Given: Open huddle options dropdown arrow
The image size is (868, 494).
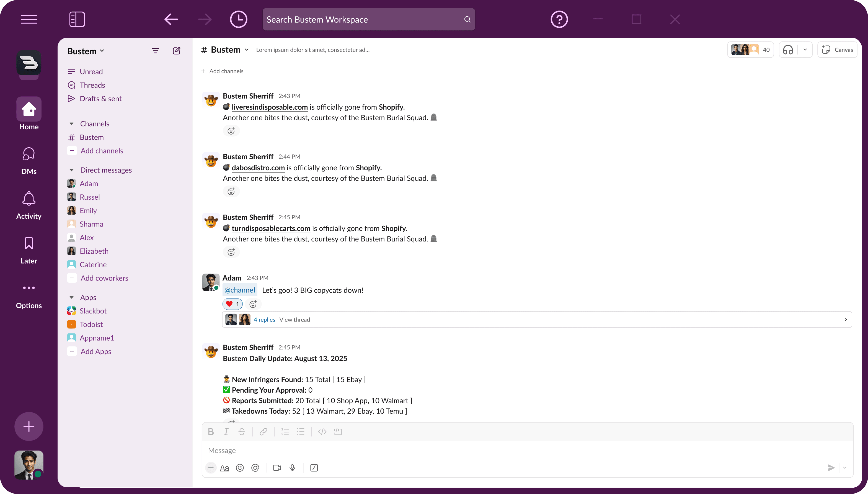Looking at the screenshot, I should (805, 50).
